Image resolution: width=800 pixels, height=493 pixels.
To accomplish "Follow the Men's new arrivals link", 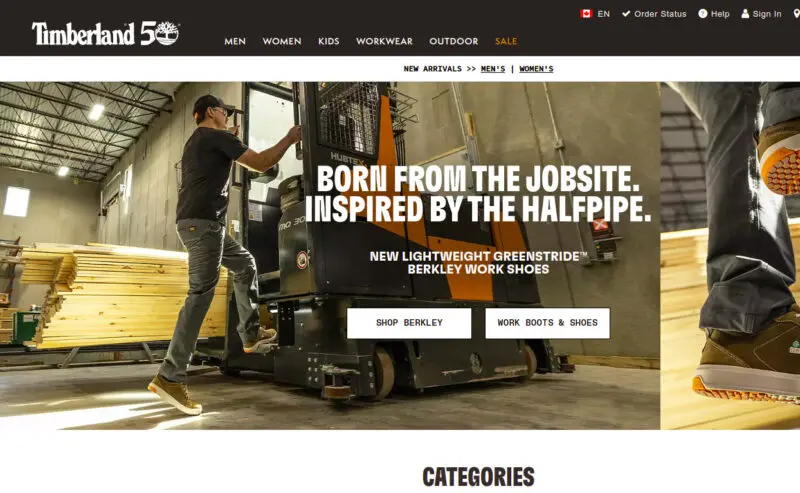I will [x=493, y=69].
